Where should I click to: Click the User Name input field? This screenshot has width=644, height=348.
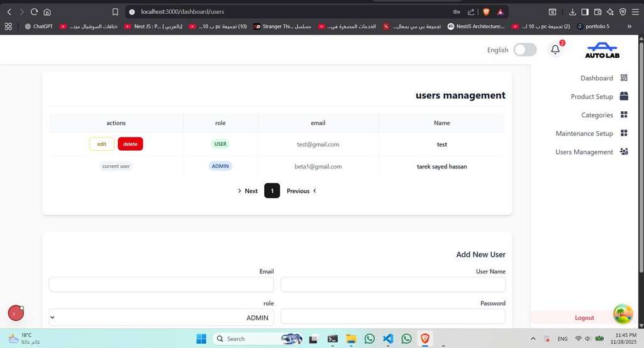tap(393, 285)
